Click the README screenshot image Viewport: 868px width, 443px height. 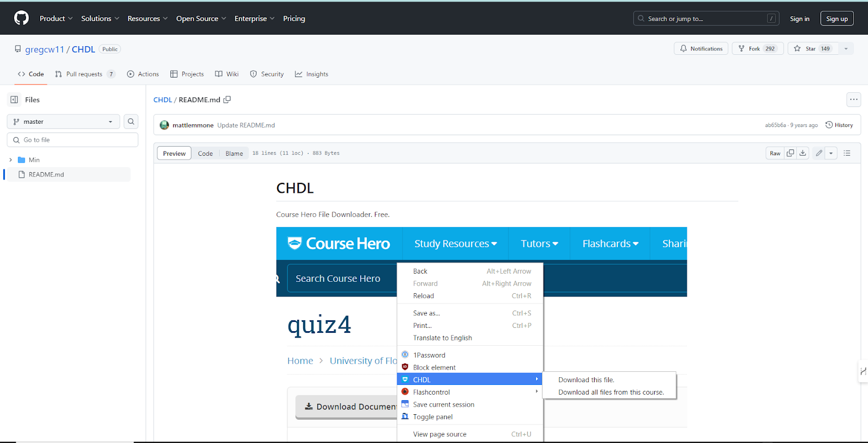point(482,334)
